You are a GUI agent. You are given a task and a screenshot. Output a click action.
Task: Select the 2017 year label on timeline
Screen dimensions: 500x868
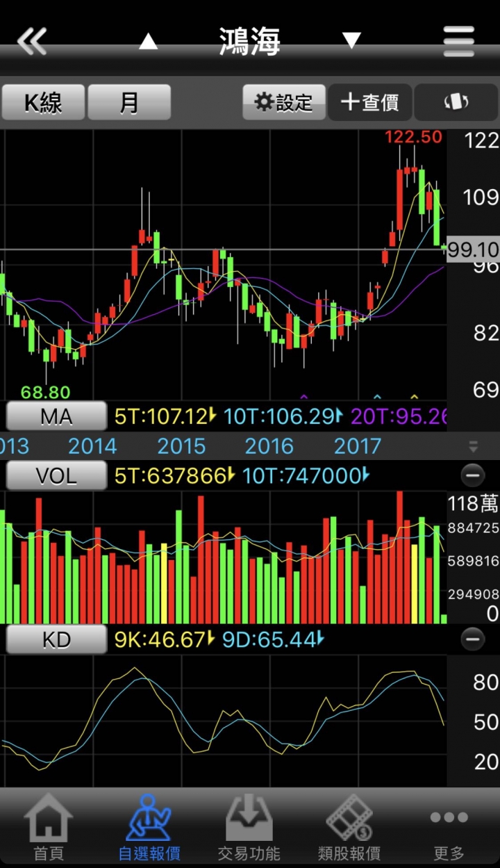point(358,446)
